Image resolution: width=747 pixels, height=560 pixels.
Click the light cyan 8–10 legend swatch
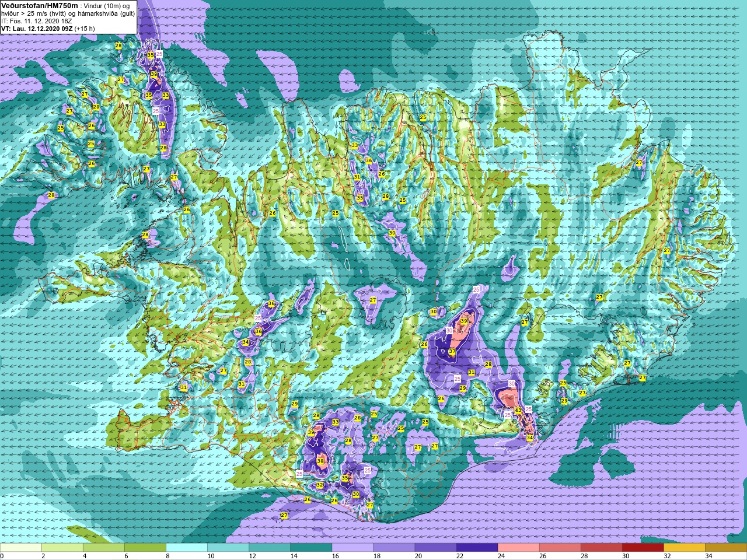tap(187, 548)
